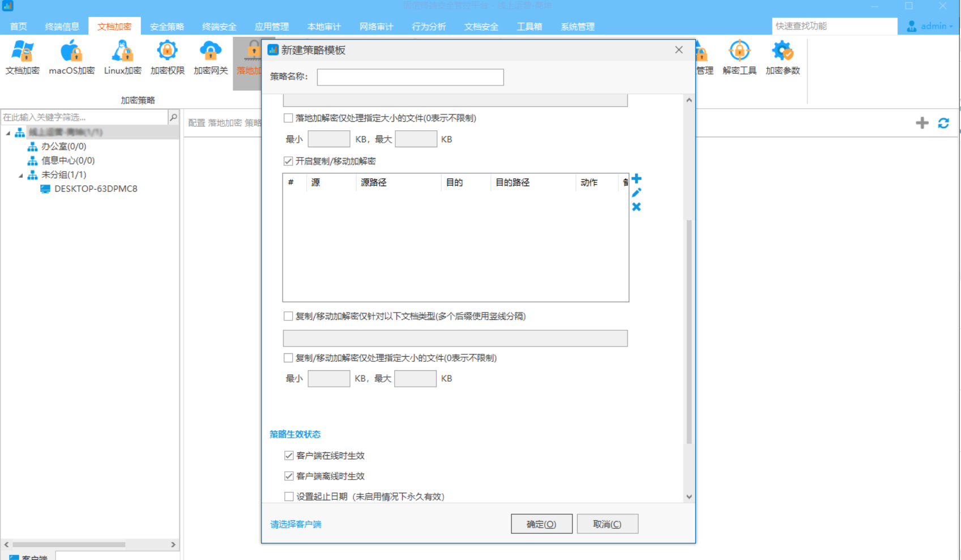This screenshot has height=560, width=961.
Task: Open the 行为分析 ribbon tab
Action: tap(429, 26)
